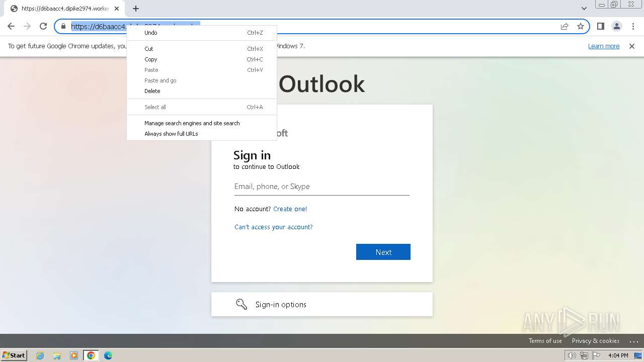Choose Copy from context menu
Screen dimensions: 644x362
tap(202, 59)
